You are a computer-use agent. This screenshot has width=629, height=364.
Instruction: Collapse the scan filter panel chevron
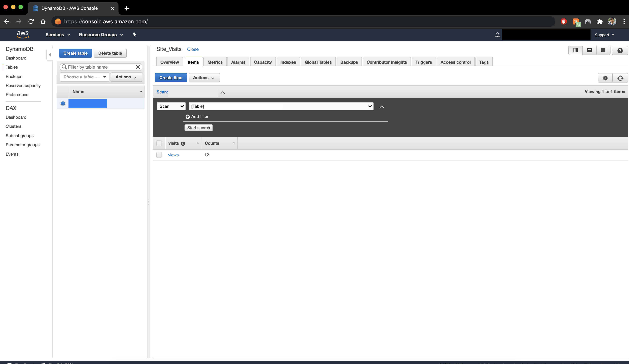382,106
